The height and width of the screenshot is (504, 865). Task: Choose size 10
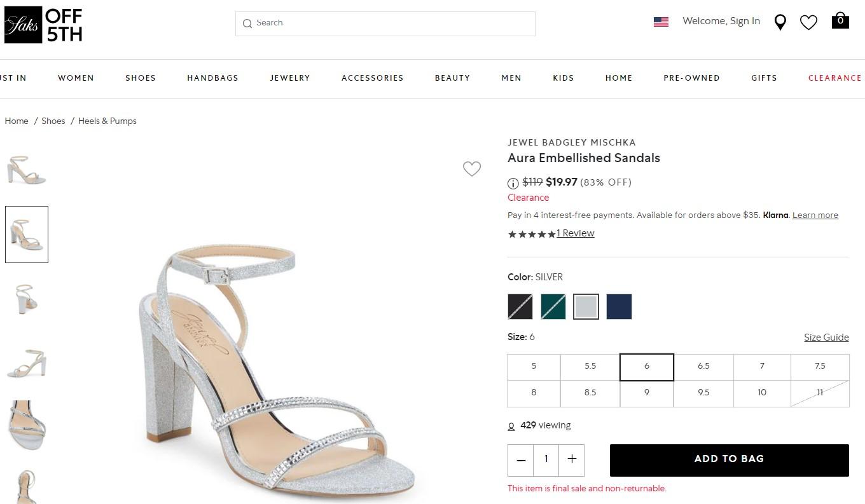(762, 393)
